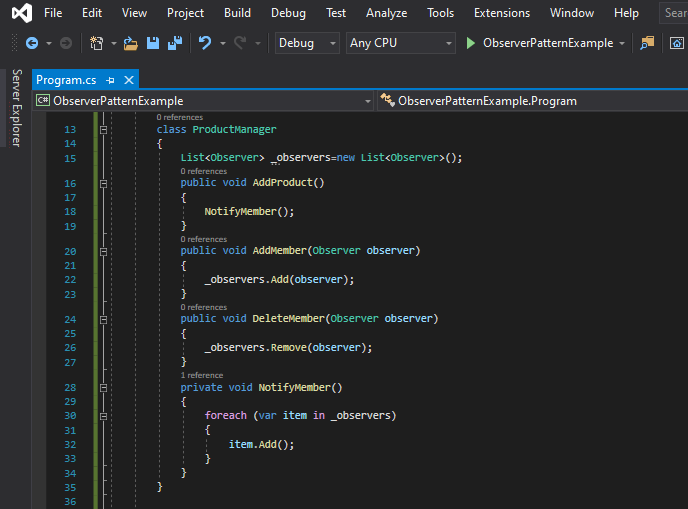688x509 pixels.
Task: Click item.Add(); on line 32
Action: tap(261, 444)
